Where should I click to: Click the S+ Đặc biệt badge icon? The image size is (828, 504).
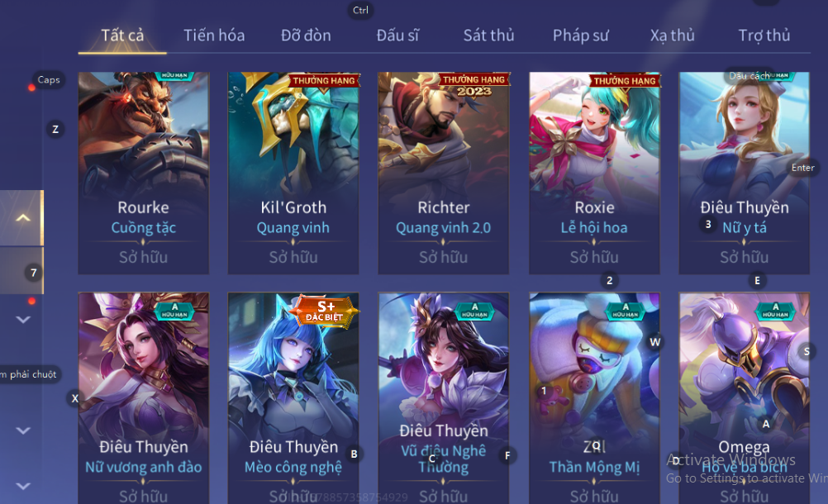(324, 311)
